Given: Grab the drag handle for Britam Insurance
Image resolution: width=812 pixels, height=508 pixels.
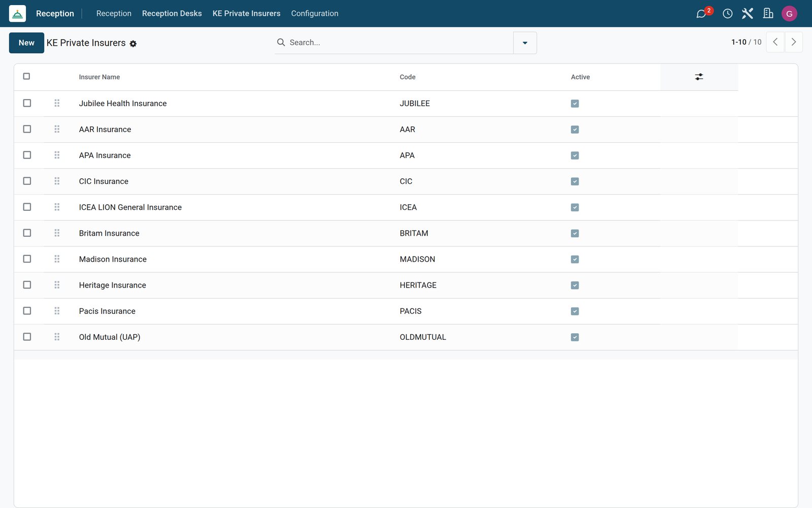Looking at the screenshot, I should click(x=57, y=233).
